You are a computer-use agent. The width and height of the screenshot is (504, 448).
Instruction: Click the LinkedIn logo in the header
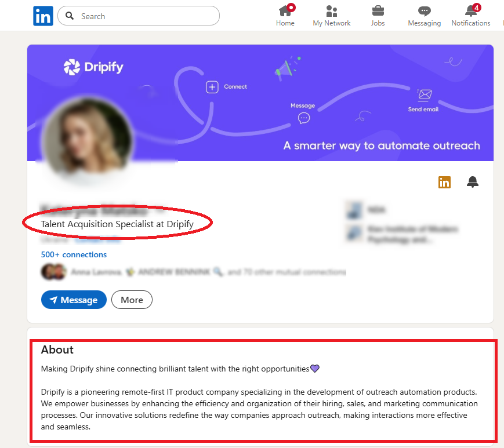[x=43, y=16]
